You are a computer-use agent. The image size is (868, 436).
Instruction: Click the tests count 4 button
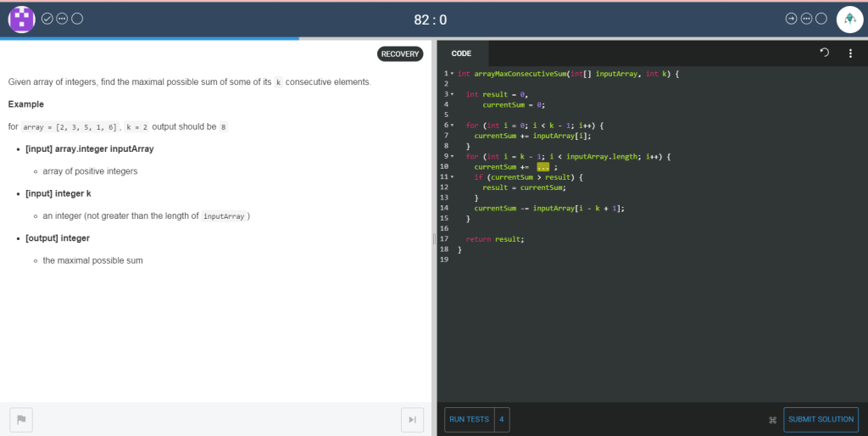point(502,419)
